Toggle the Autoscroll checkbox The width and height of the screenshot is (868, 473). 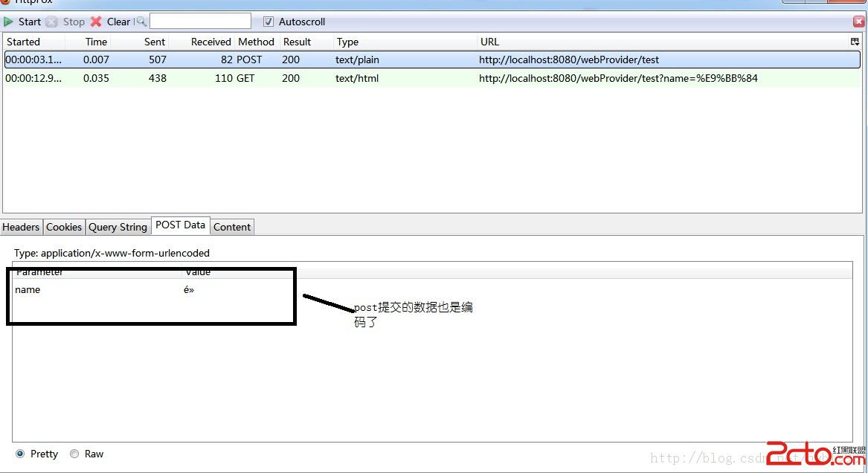269,22
